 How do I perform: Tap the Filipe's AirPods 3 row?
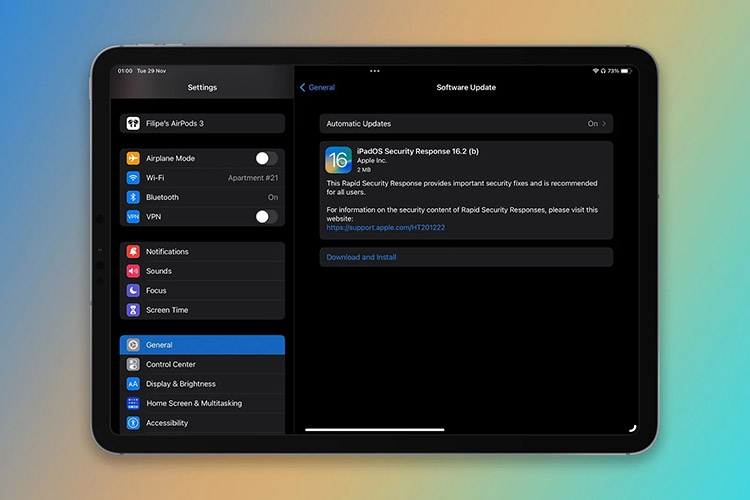click(202, 123)
